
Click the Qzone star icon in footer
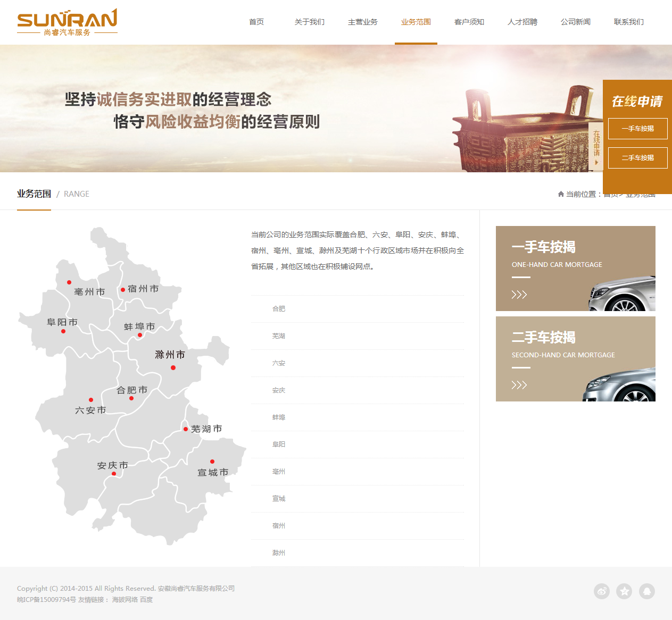624,591
